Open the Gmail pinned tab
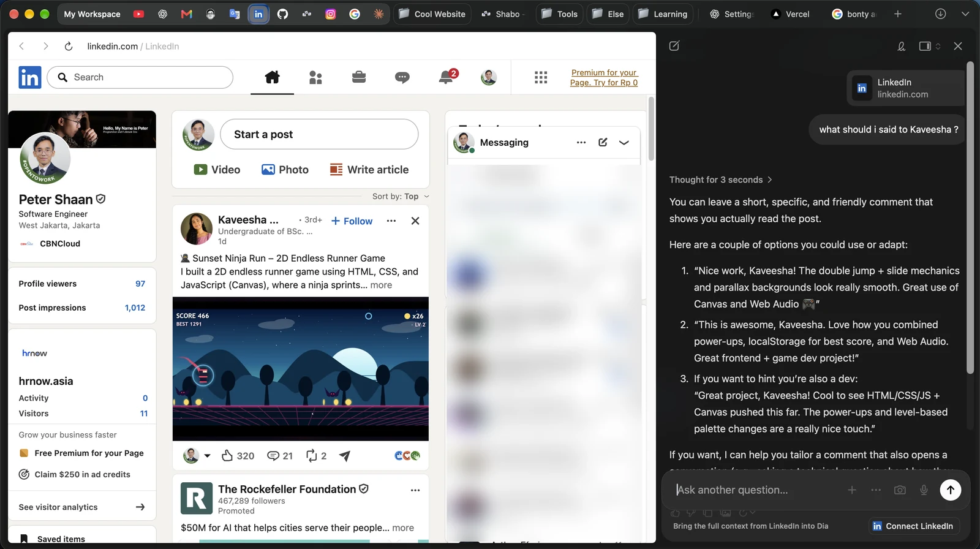Screen dimensions: 980x549 pos(187,14)
